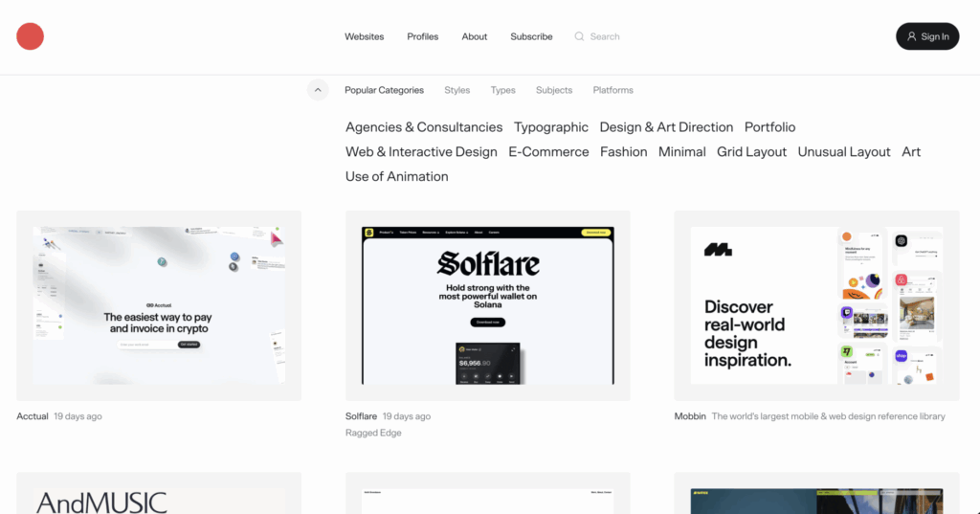The height and width of the screenshot is (514, 980).
Task: Open the Acctual website thumbnail
Action: click(159, 305)
